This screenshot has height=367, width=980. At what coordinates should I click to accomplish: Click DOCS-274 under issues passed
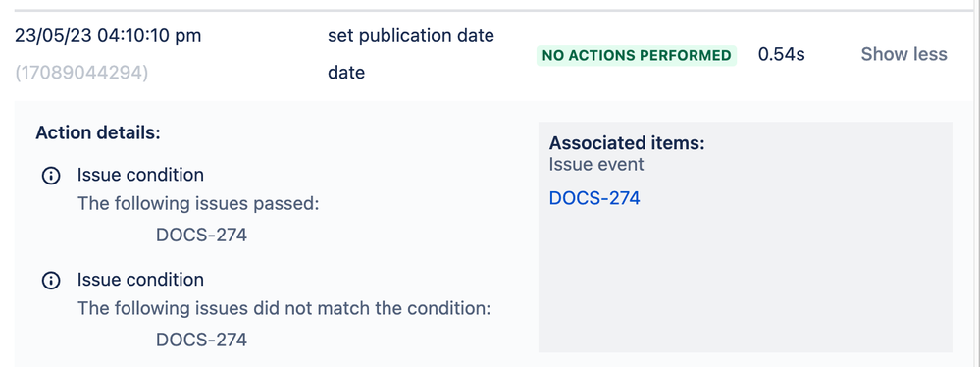click(x=201, y=236)
